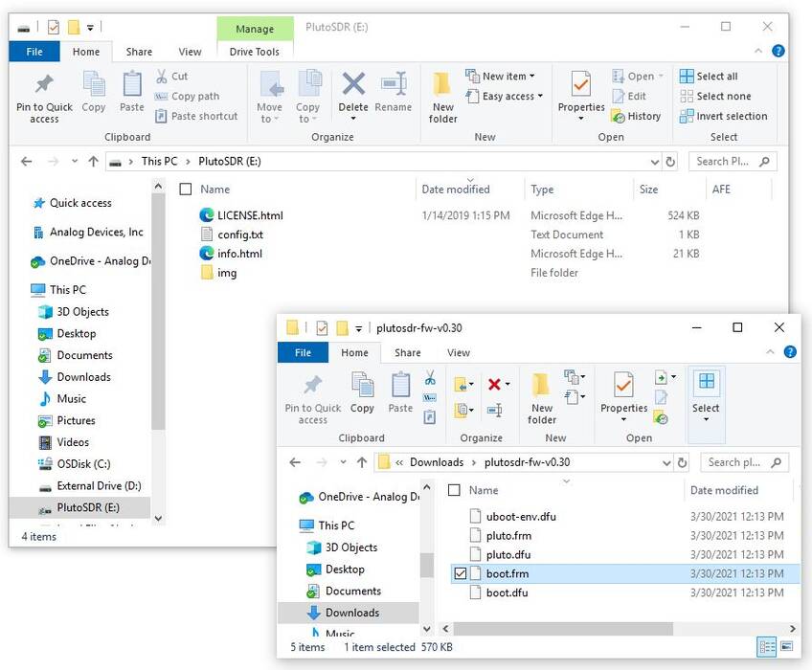This screenshot has width=812, height=670.
Task: Check the Name column header checkbox
Action: [x=453, y=490]
